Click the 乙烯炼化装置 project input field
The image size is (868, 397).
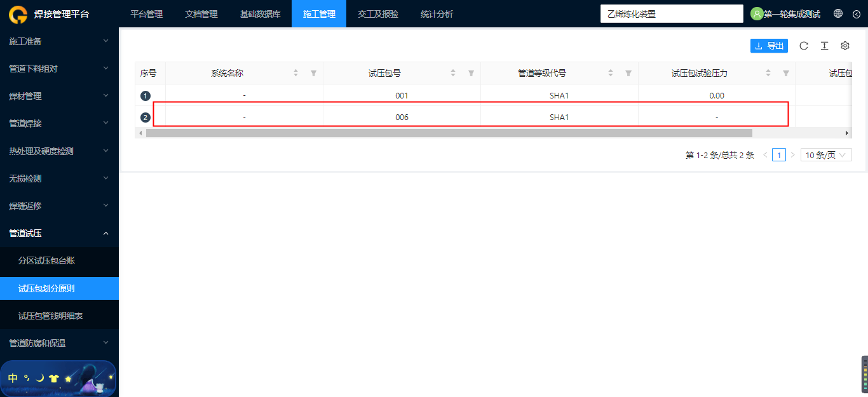pos(672,14)
